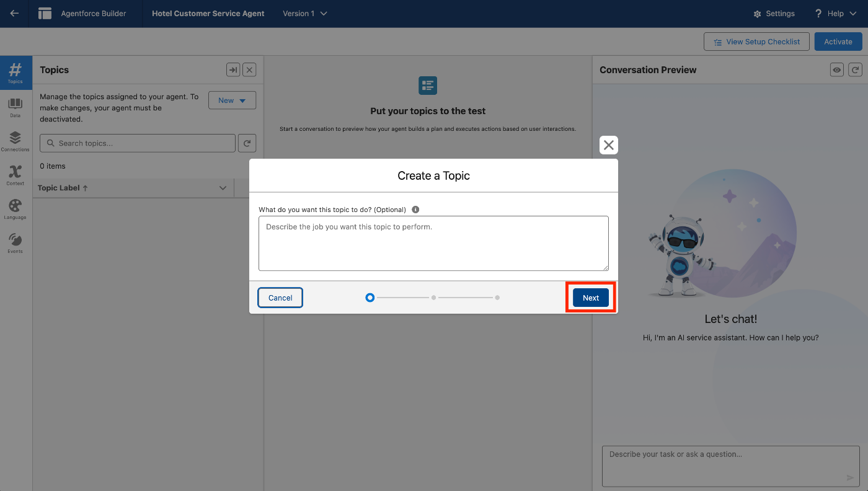868x491 pixels.
Task: Click the topic description info icon
Action: point(415,210)
